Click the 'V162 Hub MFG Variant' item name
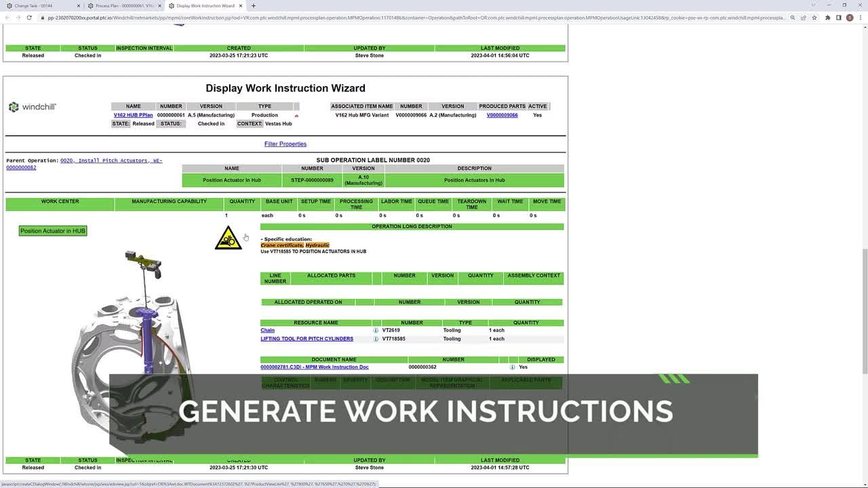Screen dimensions: 868x488 (362, 115)
